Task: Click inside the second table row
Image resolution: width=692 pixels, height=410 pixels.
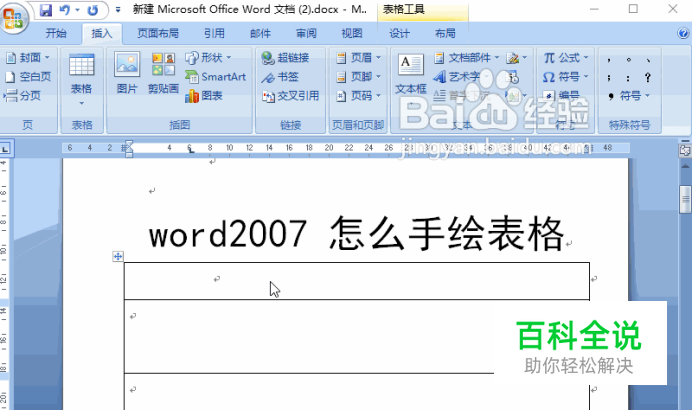Action: (x=357, y=336)
